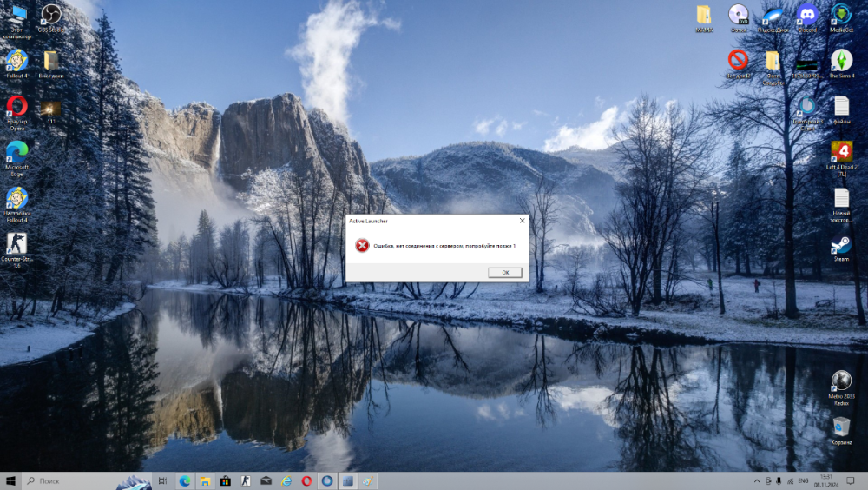The image size is (868, 490).
Task: Select the Recycle Bin on the desktop
Action: (841, 427)
